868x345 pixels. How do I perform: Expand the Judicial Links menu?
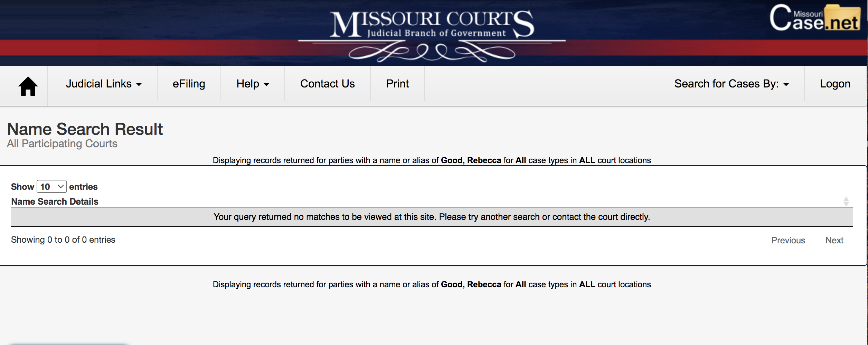point(103,84)
